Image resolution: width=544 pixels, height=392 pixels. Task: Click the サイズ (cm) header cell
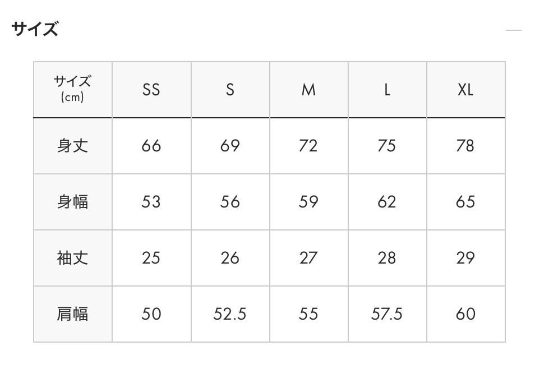coord(73,89)
